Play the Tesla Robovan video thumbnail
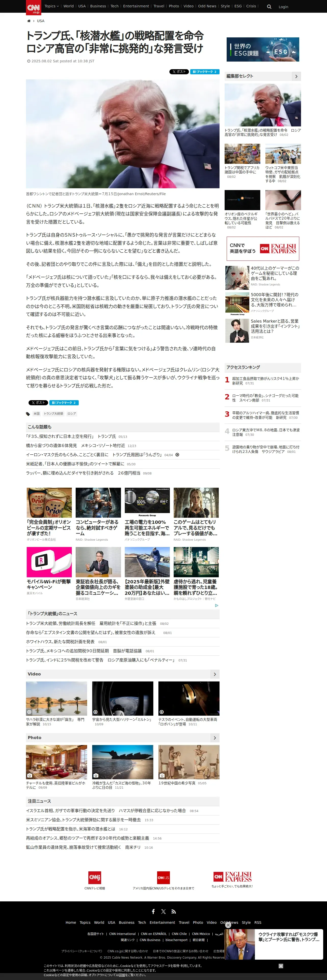 [189, 698]
